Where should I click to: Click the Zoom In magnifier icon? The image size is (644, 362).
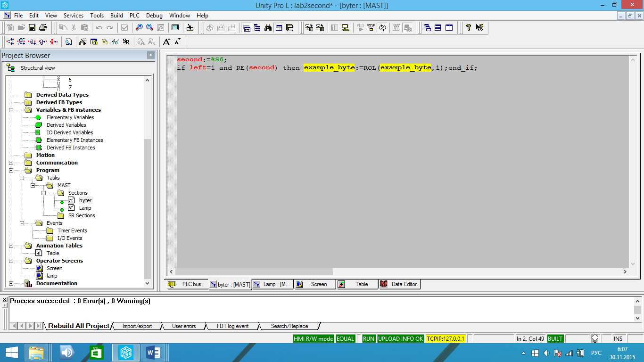point(139,28)
